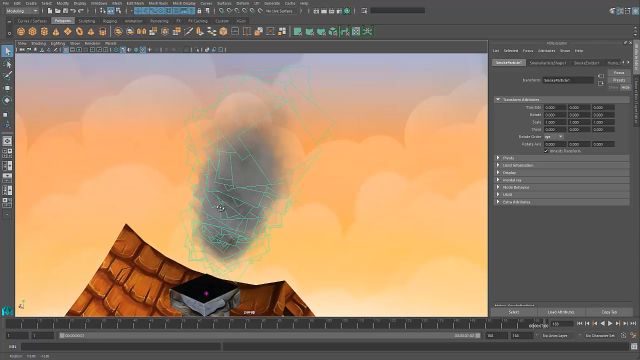Open the Attributes menu in Attribute Editor

(547, 51)
